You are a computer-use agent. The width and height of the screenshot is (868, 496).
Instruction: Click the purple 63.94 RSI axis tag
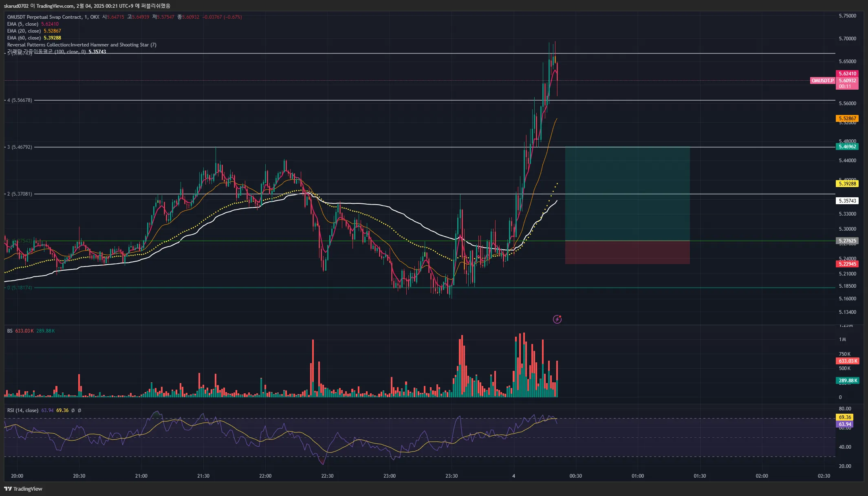point(845,424)
